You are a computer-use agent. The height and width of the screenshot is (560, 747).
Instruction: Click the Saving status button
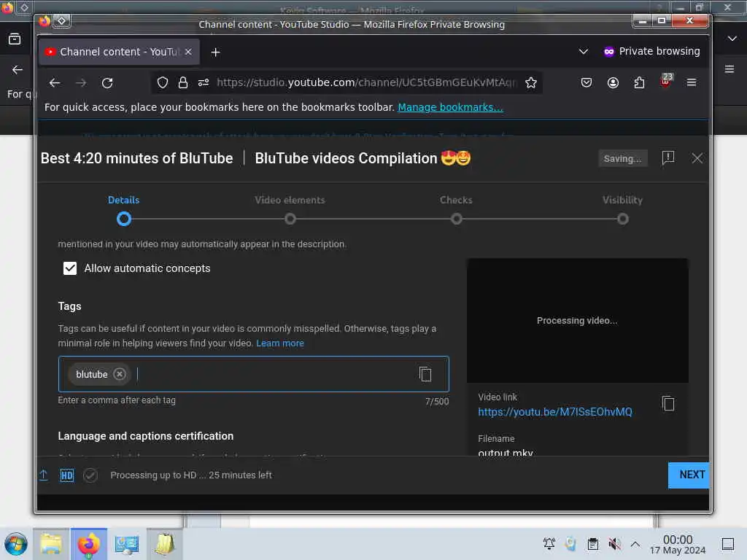[x=623, y=158]
